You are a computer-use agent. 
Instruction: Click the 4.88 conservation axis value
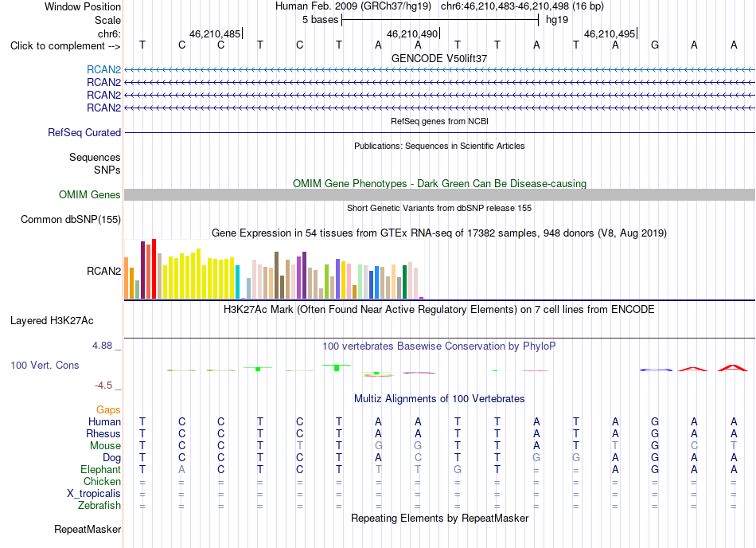(x=102, y=346)
